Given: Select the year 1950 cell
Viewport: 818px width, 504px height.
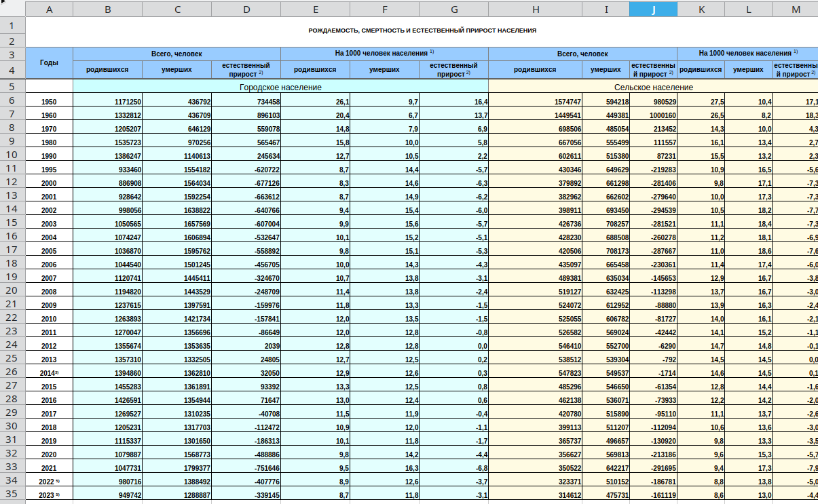Looking at the screenshot, I should coord(49,102).
